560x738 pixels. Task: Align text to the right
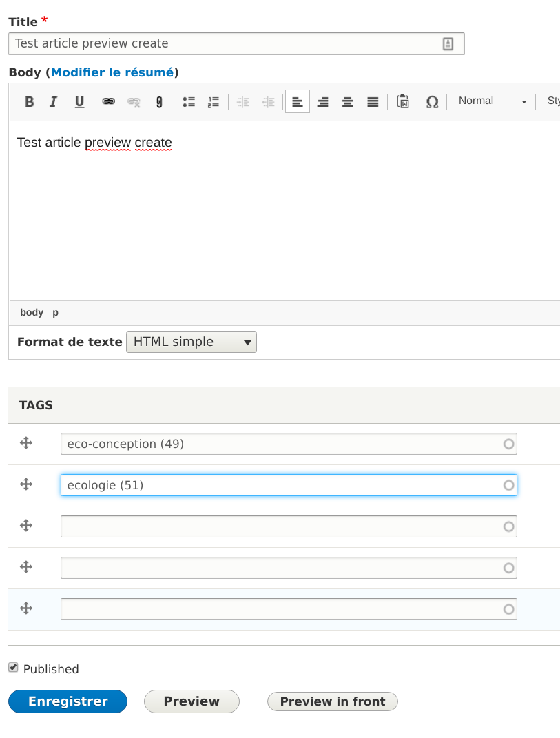click(x=322, y=101)
